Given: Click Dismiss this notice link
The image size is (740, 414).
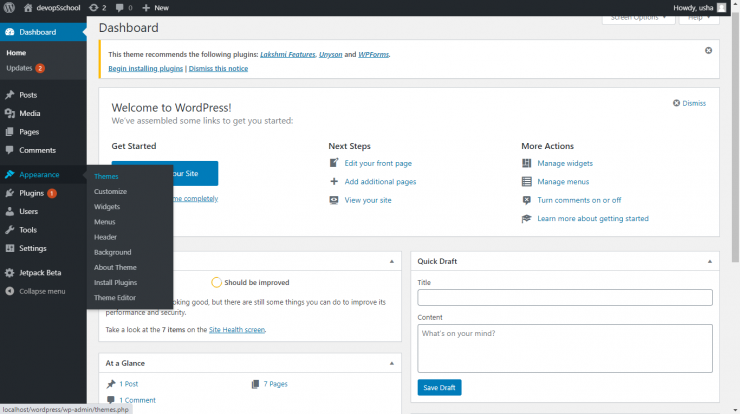Looking at the screenshot, I should pos(218,68).
